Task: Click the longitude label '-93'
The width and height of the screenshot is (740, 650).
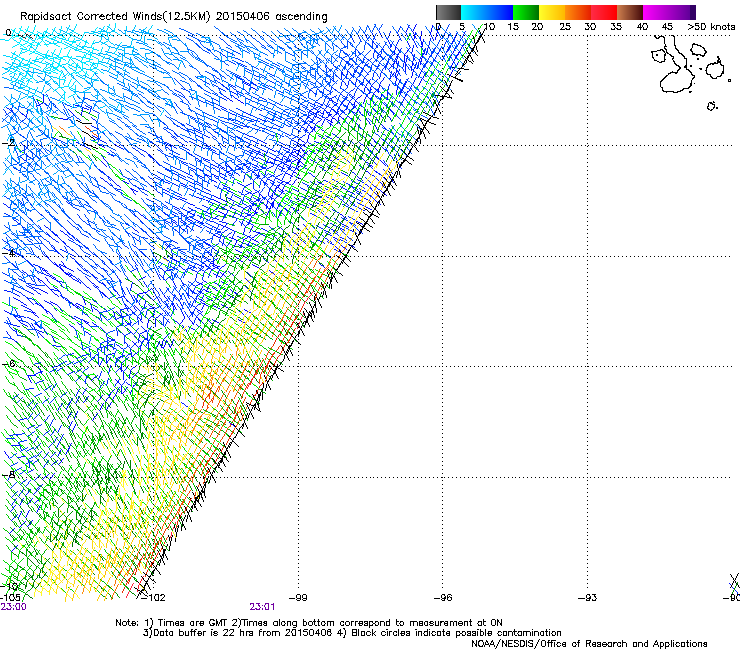Action: coord(587,598)
